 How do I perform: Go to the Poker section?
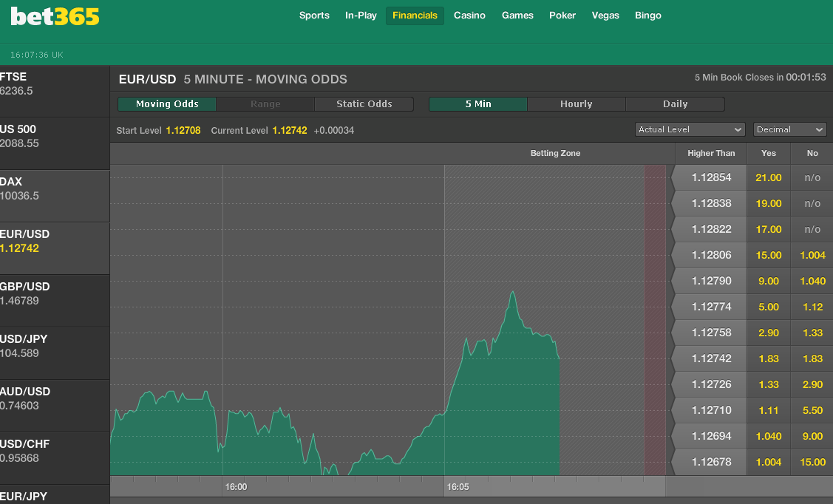pos(562,16)
